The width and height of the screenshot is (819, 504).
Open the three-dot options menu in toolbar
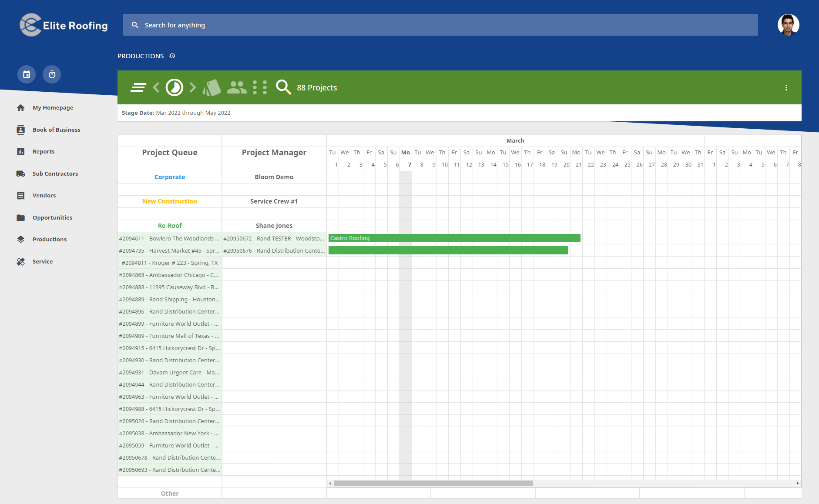point(786,87)
